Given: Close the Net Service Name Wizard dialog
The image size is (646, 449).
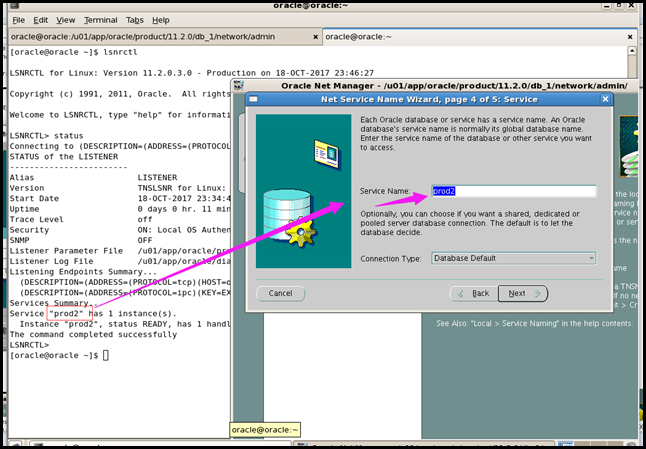Looking at the screenshot, I should [605, 99].
